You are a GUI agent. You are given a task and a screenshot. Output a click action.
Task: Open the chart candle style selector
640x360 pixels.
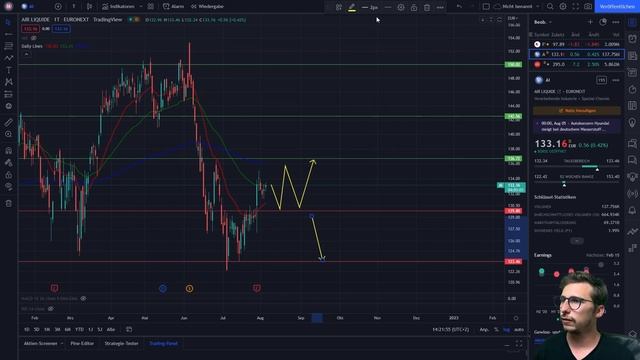pos(89,7)
